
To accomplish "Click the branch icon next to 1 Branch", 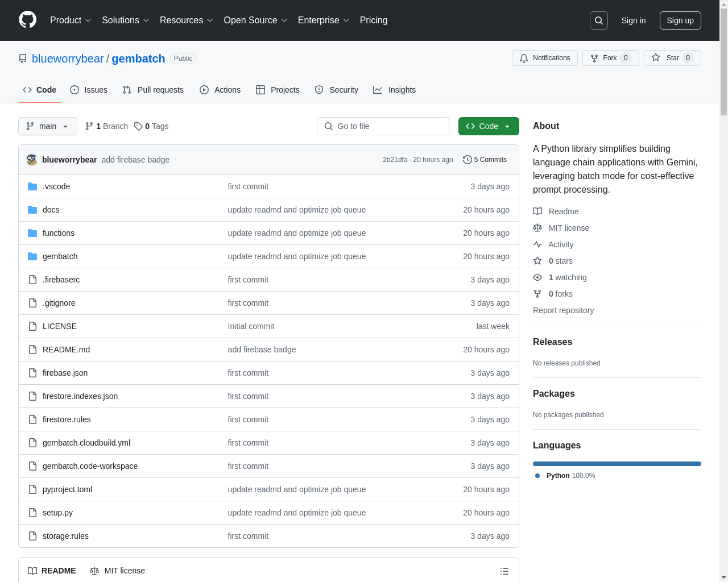I will pyautogui.click(x=89, y=126).
